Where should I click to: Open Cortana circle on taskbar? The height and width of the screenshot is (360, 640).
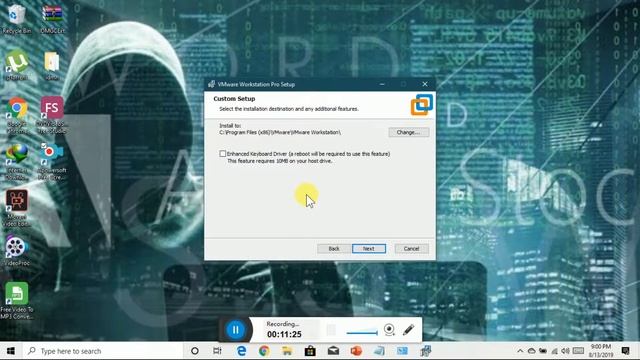tap(195, 351)
